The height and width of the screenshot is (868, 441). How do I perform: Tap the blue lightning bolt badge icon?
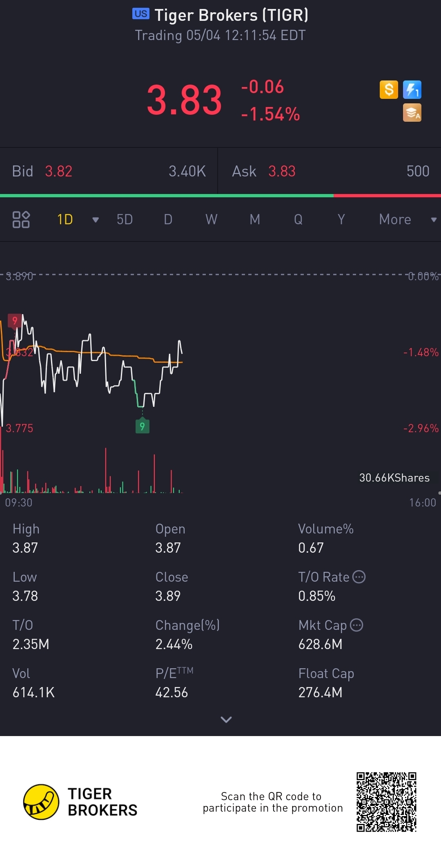[x=412, y=89]
